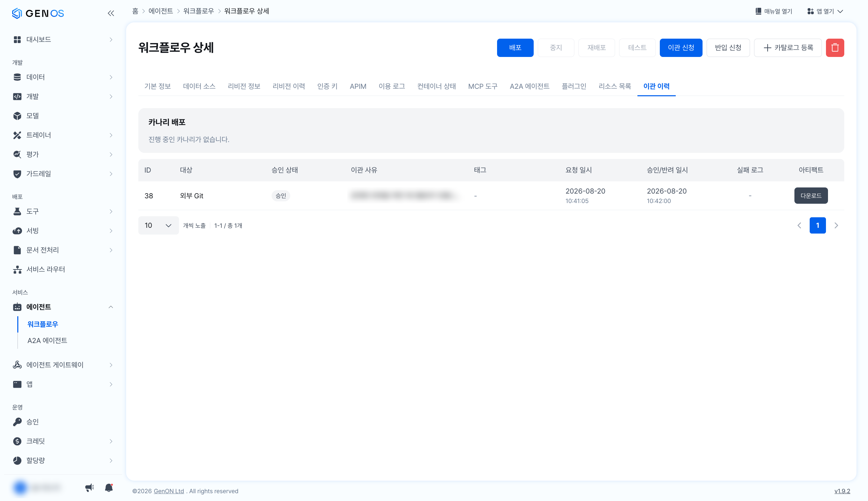Switch to the 기본 정보 tab
This screenshot has width=868, height=501.
158,86
